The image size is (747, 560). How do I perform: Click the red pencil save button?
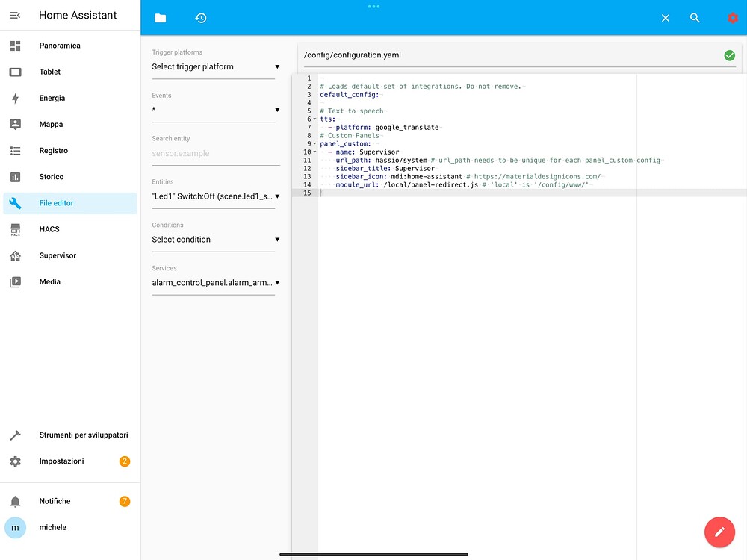coord(719,532)
